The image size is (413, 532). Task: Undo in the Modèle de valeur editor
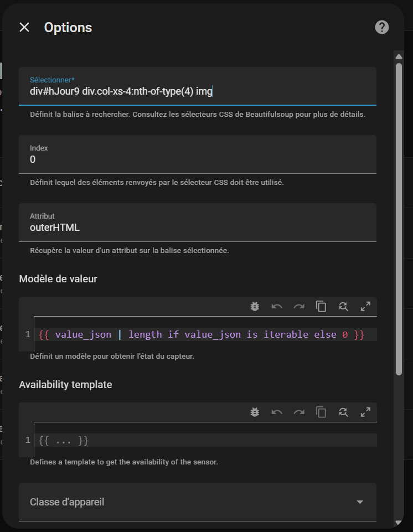277,306
